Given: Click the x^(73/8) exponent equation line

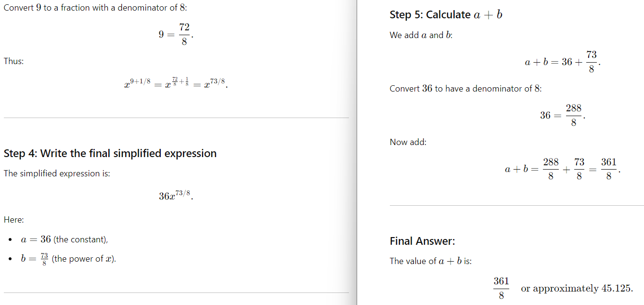Looking at the screenshot, I should (176, 84).
